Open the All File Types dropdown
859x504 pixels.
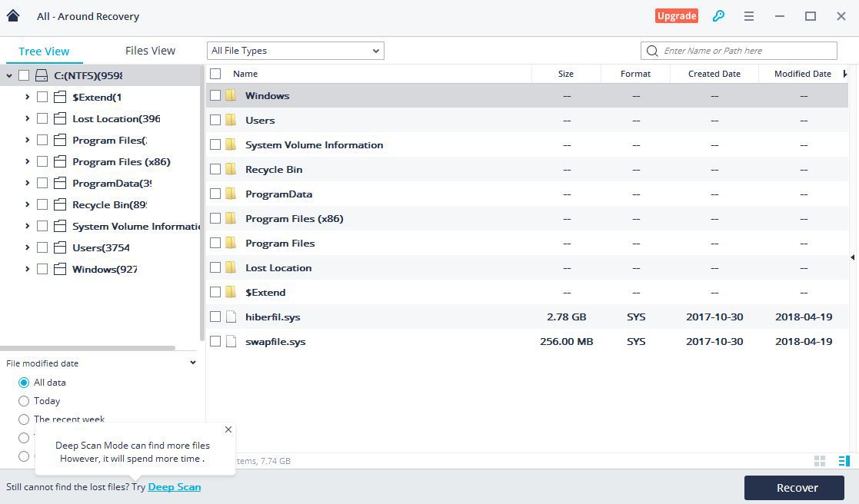(295, 51)
